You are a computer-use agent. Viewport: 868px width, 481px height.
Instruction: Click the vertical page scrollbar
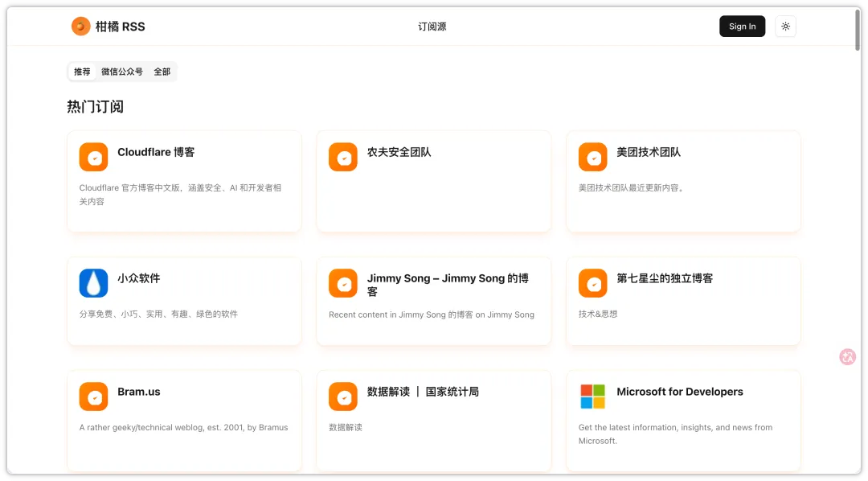pyautogui.click(x=858, y=31)
